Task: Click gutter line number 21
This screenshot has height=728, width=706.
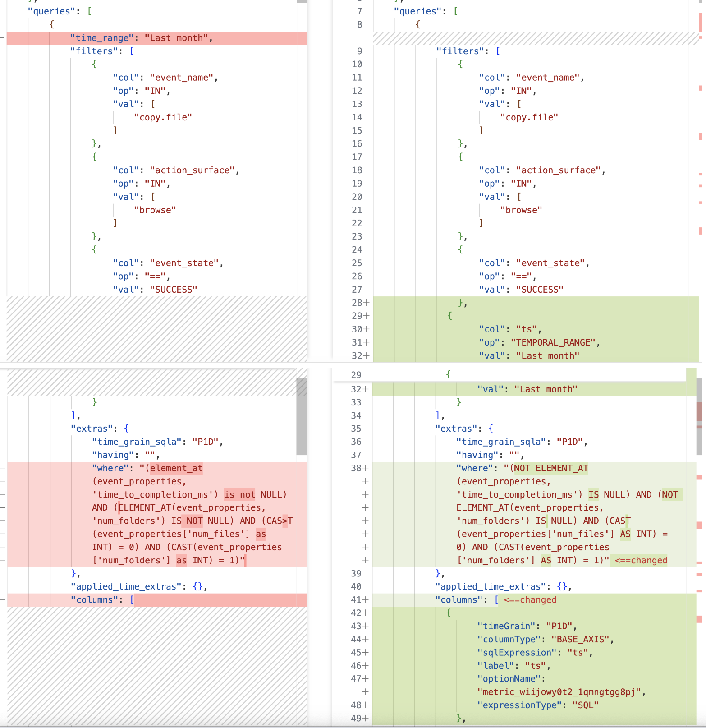Action: click(357, 210)
